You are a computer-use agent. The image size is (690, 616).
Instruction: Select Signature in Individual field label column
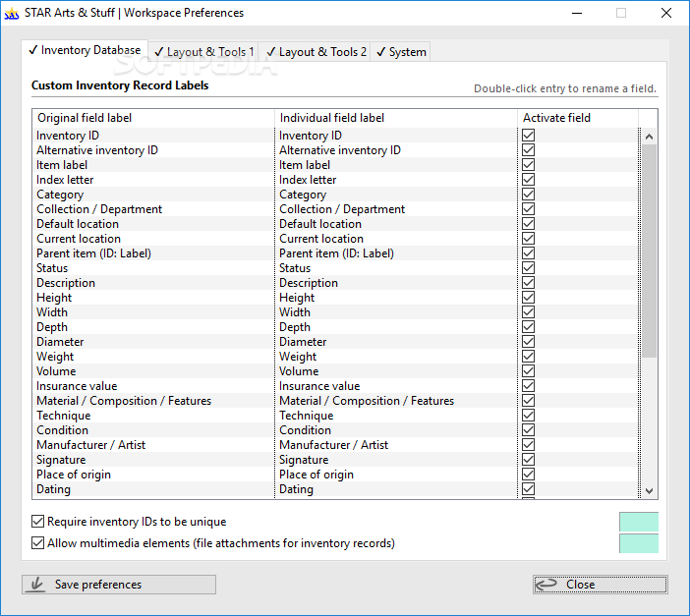pyautogui.click(x=304, y=460)
